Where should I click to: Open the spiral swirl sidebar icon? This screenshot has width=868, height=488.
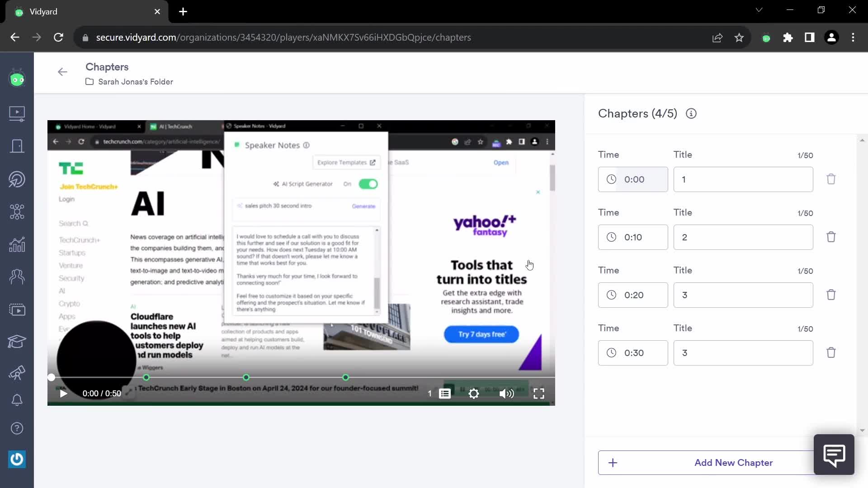tap(17, 179)
